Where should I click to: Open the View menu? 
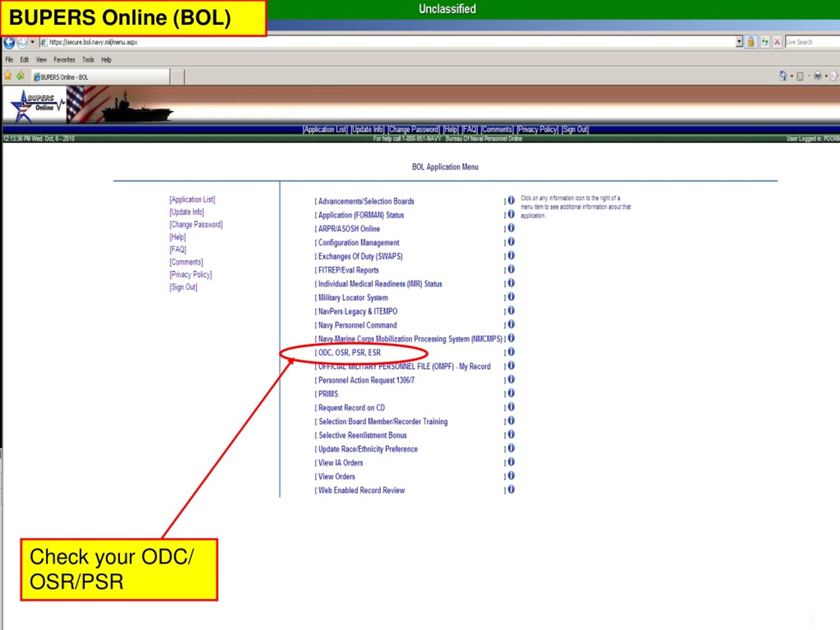[41, 60]
